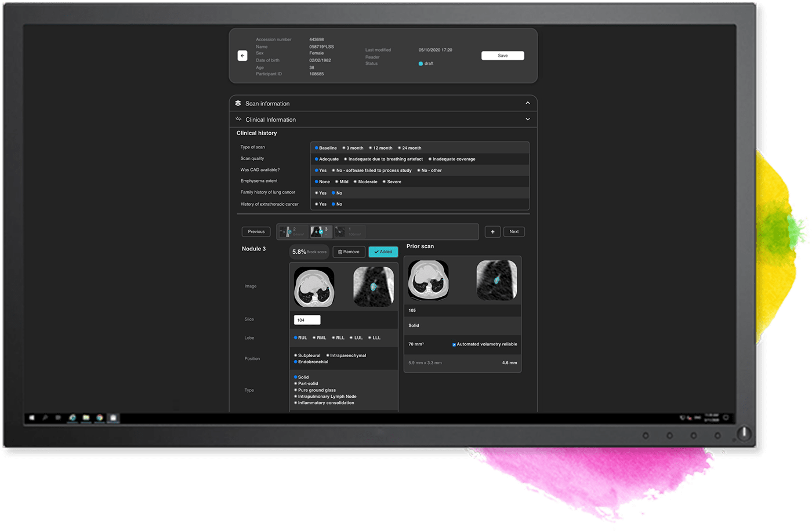
Task: Enable the Automated volumetry reliable checkbox
Action: coord(454,344)
